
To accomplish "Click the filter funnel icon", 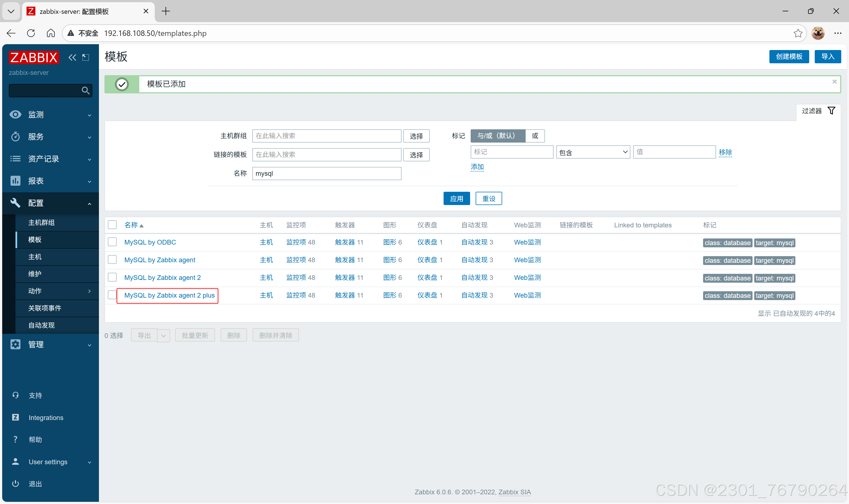I will coord(831,111).
